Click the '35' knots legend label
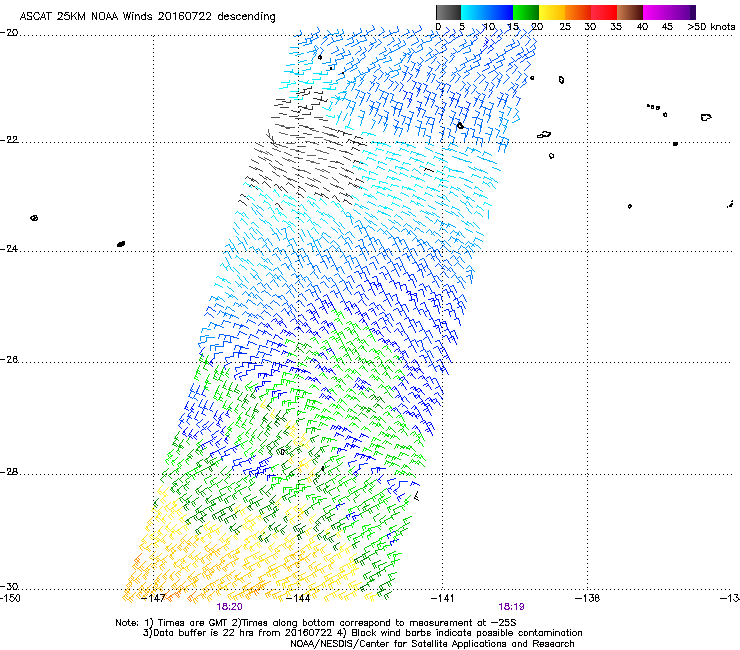Screen dimensions: 740x650 pyautogui.click(x=616, y=27)
